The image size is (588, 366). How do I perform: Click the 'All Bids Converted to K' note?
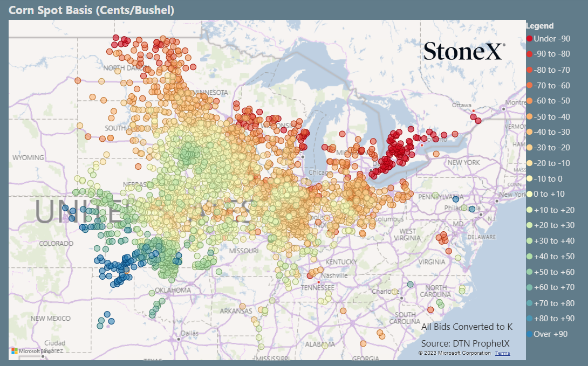point(467,327)
